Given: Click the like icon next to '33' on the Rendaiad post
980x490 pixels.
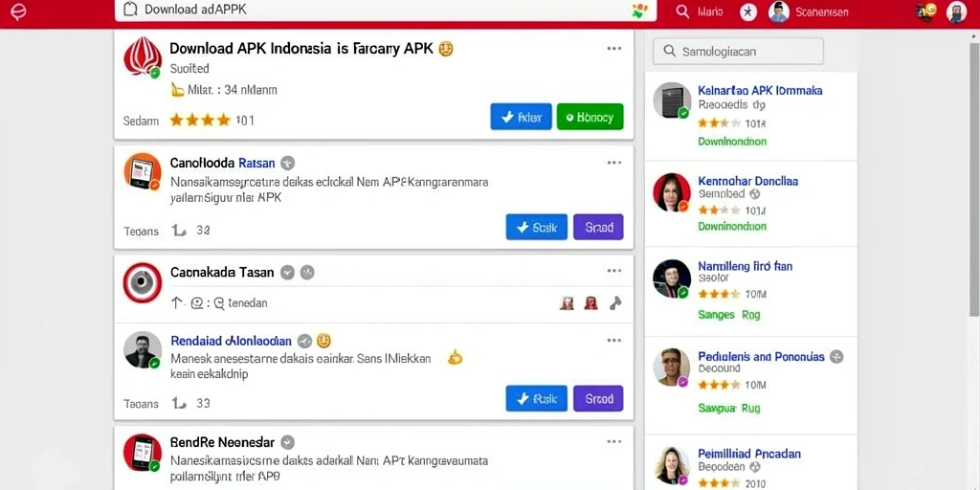Looking at the screenshot, I should tap(179, 404).
